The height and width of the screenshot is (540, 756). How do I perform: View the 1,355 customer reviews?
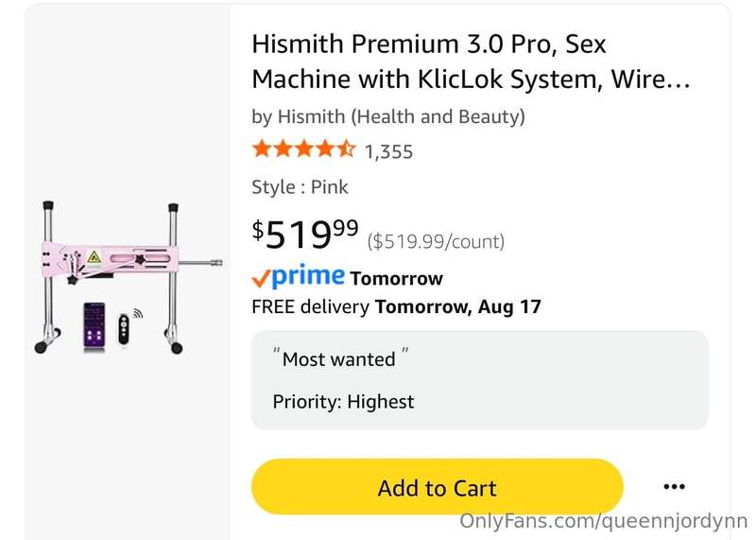pos(388,151)
